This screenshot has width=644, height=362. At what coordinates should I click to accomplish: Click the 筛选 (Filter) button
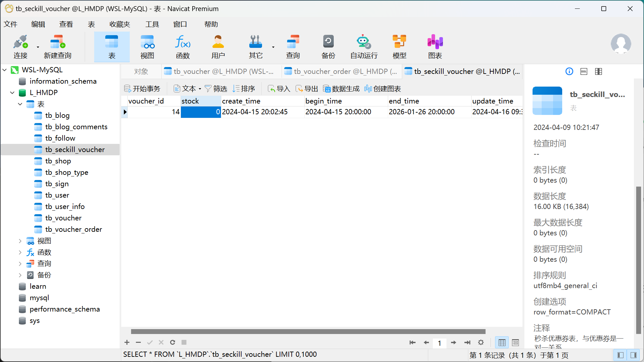click(216, 89)
